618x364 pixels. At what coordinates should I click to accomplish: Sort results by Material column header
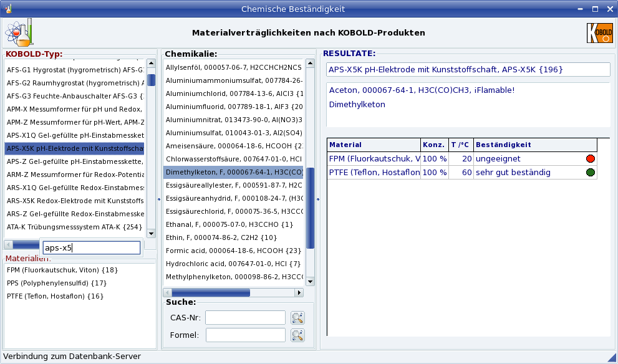tap(374, 145)
